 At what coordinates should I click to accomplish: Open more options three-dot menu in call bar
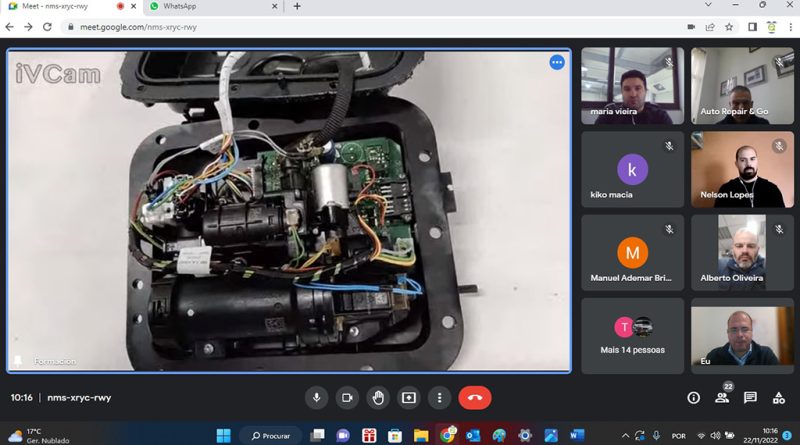(x=439, y=398)
